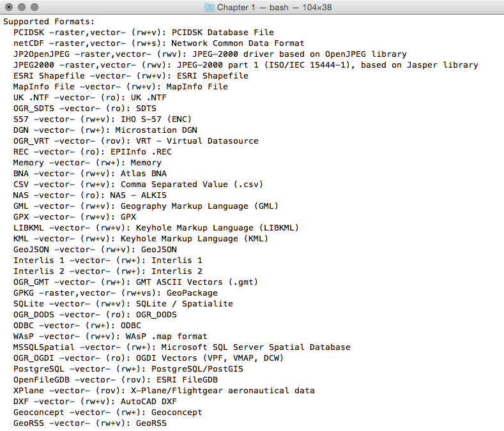Click the 'GPKG' GeoPackage line
The height and width of the screenshot is (431, 504).
pos(116,293)
